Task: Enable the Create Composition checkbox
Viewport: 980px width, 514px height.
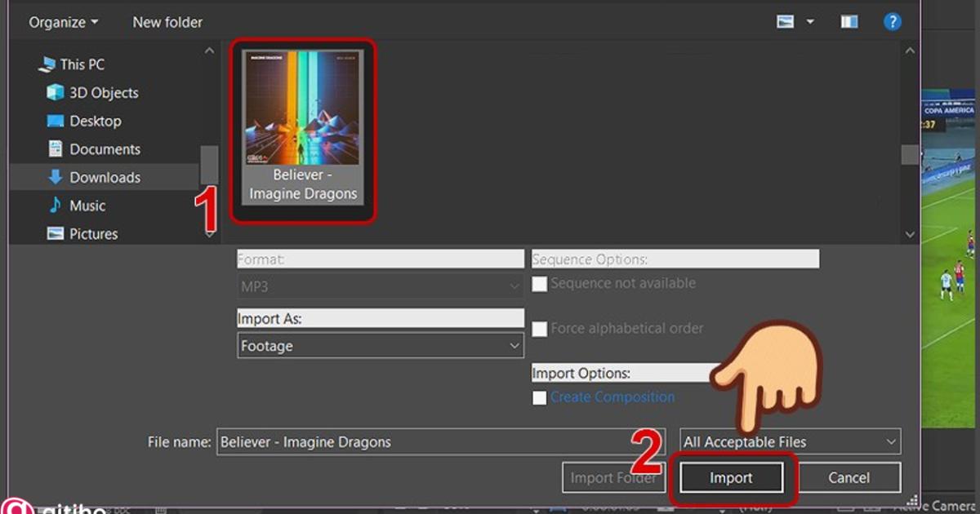Action: coord(539,397)
